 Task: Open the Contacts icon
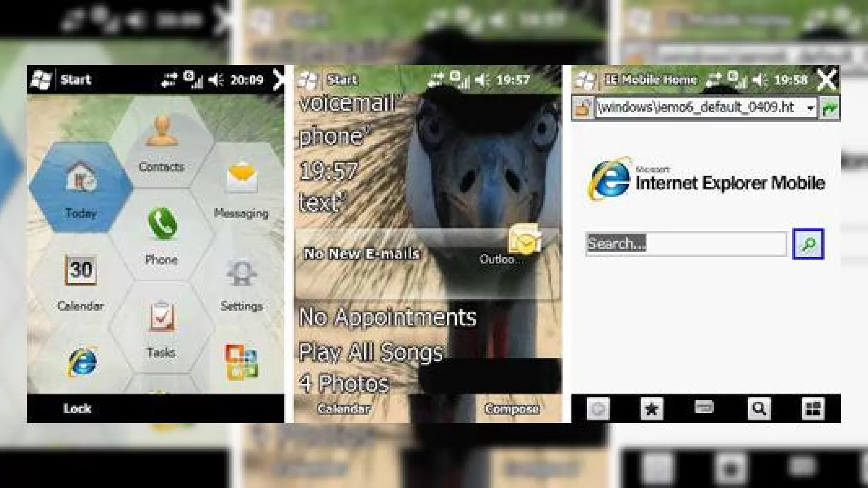[x=162, y=132]
